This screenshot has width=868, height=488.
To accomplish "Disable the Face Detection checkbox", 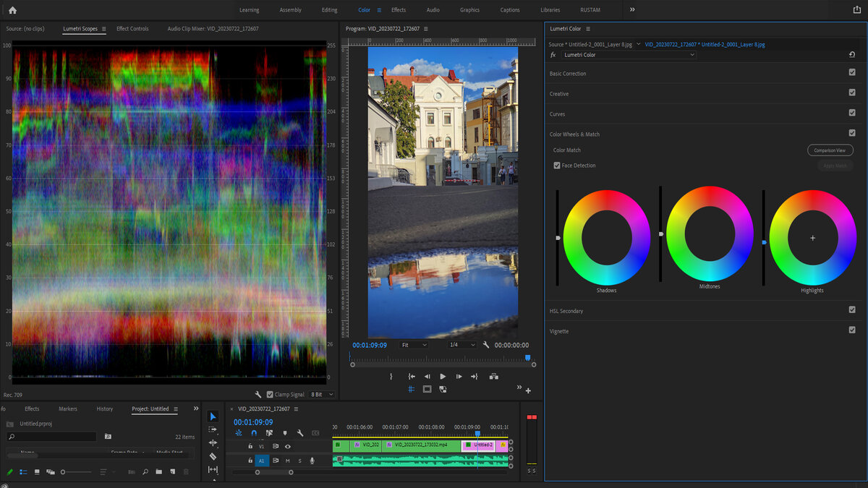I will point(557,166).
